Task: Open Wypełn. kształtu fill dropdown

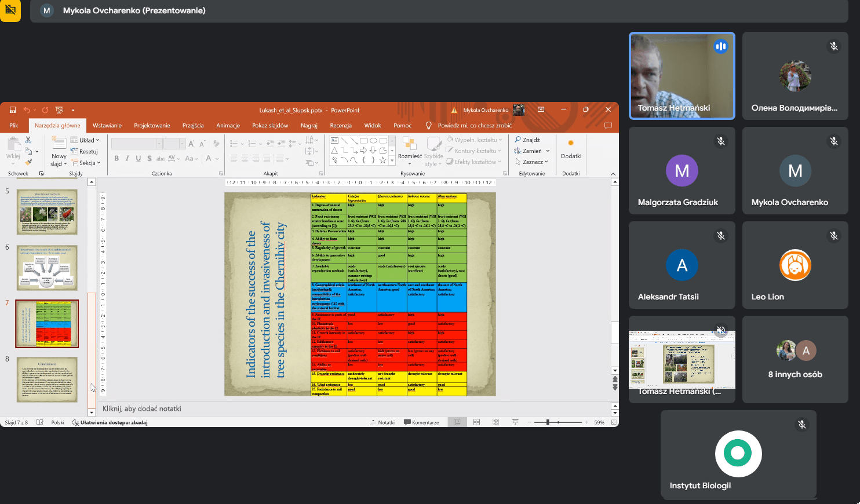Action: [474, 140]
